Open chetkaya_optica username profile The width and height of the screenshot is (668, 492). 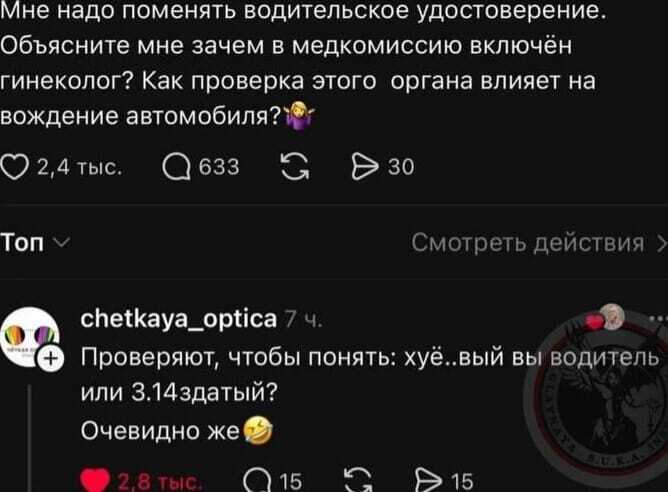coord(179,319)
